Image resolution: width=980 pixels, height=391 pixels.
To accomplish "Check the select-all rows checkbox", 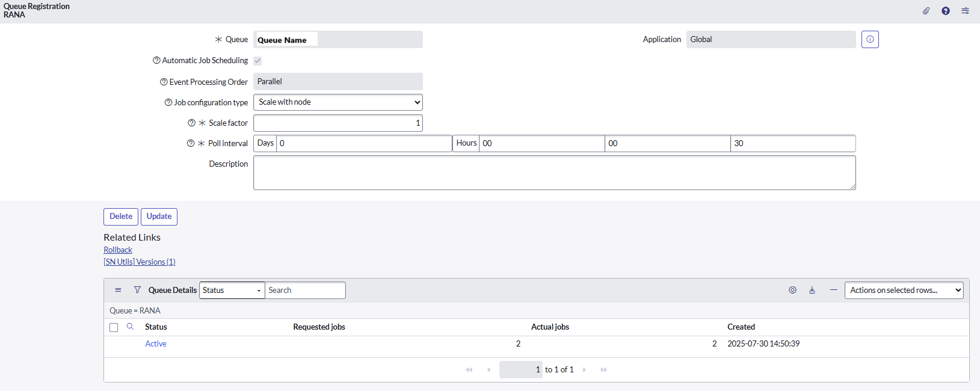I will tap(114, 328).
